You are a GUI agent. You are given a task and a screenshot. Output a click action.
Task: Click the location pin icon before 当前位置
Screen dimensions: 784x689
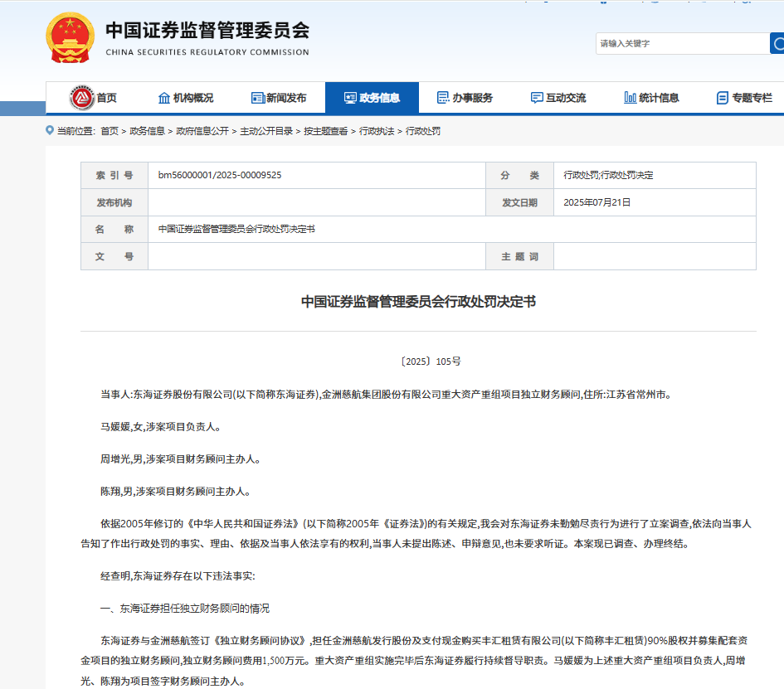(x=48, y=130)
